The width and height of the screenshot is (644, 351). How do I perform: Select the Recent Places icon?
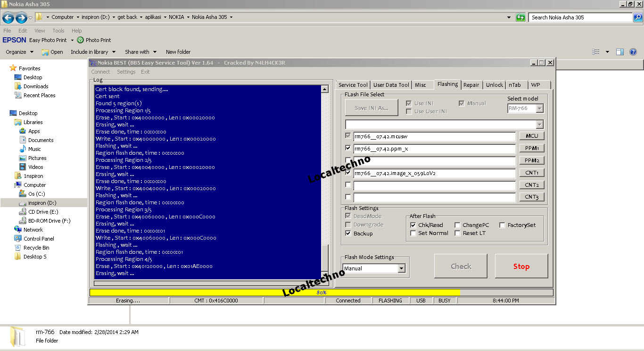pos(18,95)
